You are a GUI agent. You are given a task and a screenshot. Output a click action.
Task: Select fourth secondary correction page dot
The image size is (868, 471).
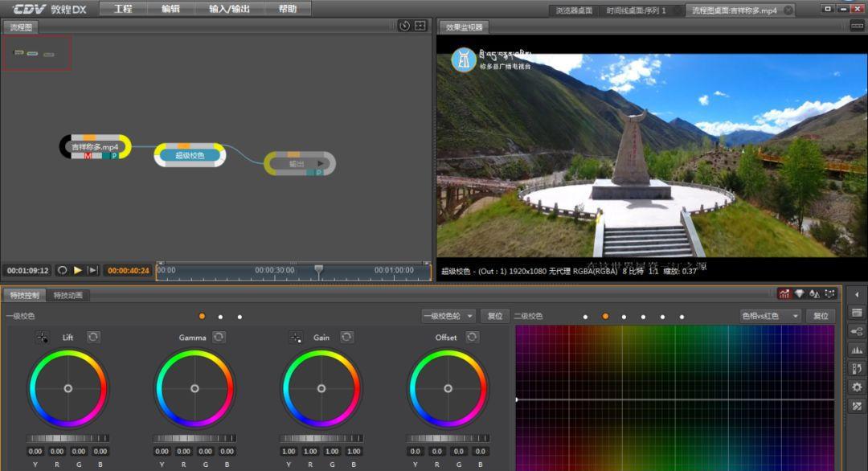pyautogui.click(x=643, y=317)
